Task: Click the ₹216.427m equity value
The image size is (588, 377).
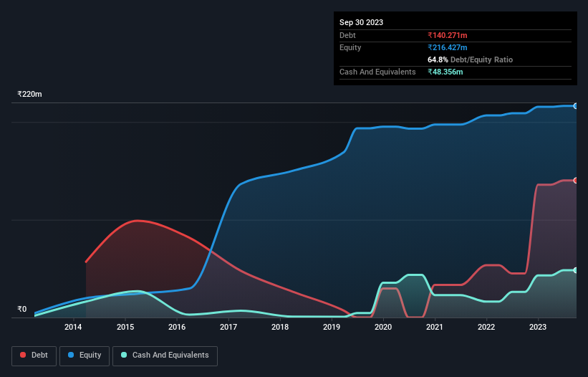Action: click(448, 47)
